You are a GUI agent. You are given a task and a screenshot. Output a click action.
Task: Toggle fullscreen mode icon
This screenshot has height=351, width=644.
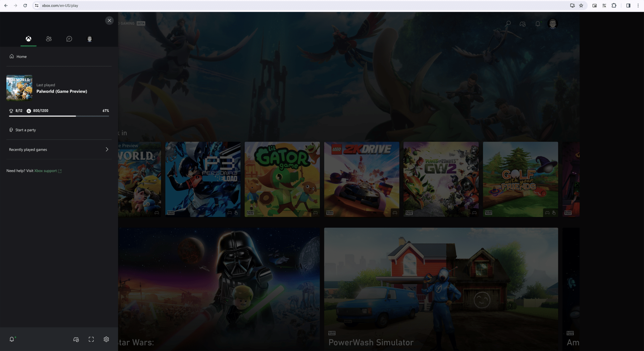click(x=91, y=339)
